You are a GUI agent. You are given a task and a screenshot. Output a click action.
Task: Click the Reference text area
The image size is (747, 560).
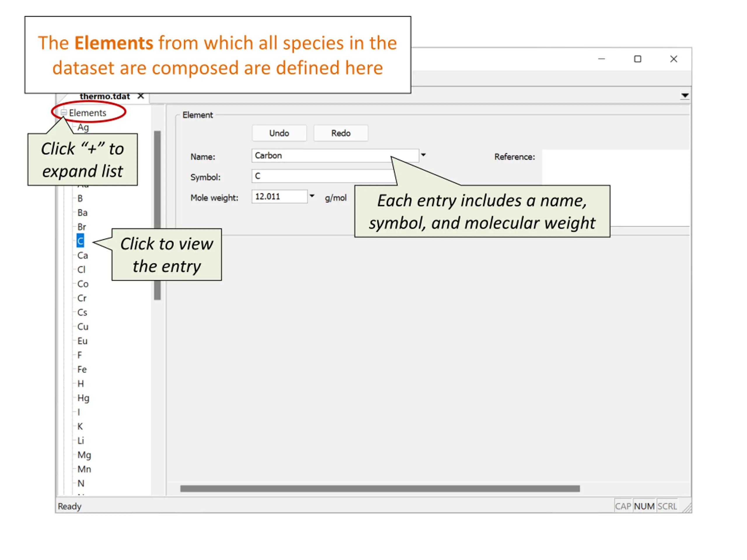(615, 188)
